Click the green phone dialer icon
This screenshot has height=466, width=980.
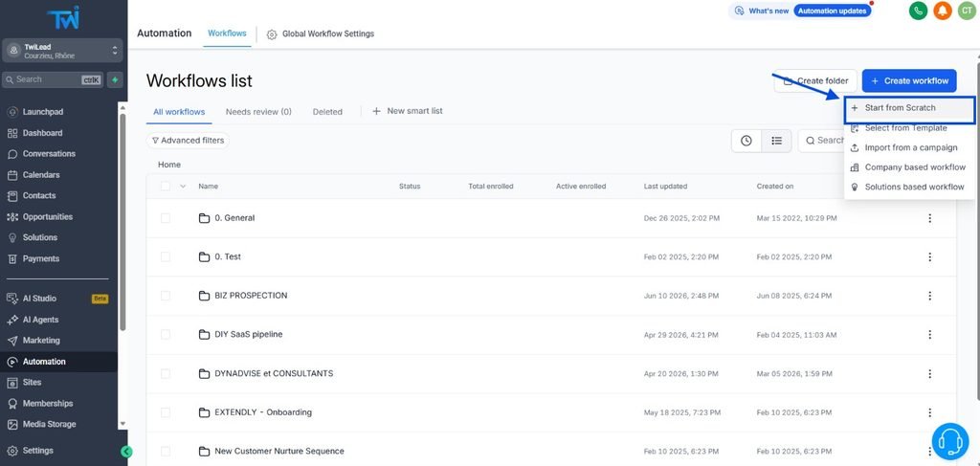(x=918, y=11)
